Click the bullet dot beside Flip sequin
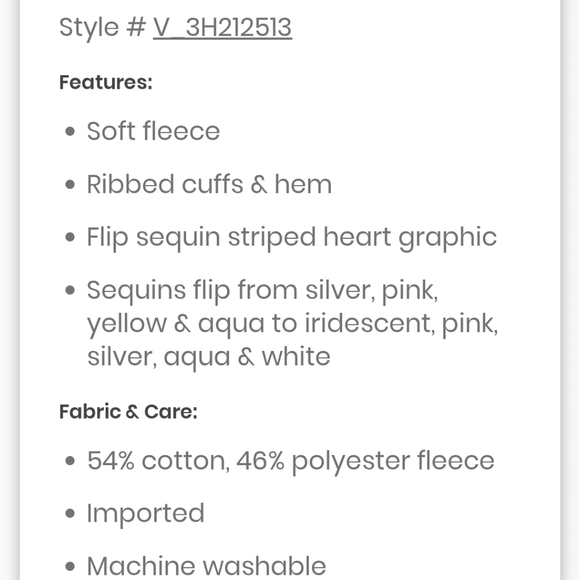579x580 pixels. [70, 237]
